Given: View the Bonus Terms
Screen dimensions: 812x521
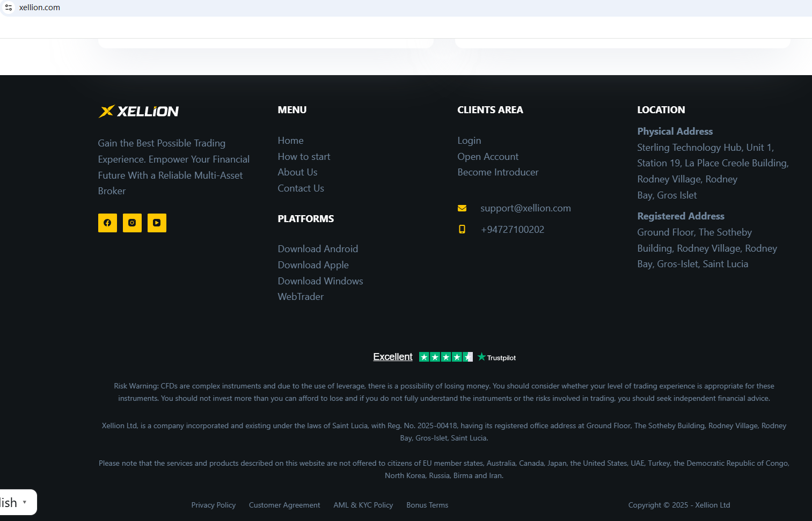Looking at the screenshot, I should (x=427, y=505).
